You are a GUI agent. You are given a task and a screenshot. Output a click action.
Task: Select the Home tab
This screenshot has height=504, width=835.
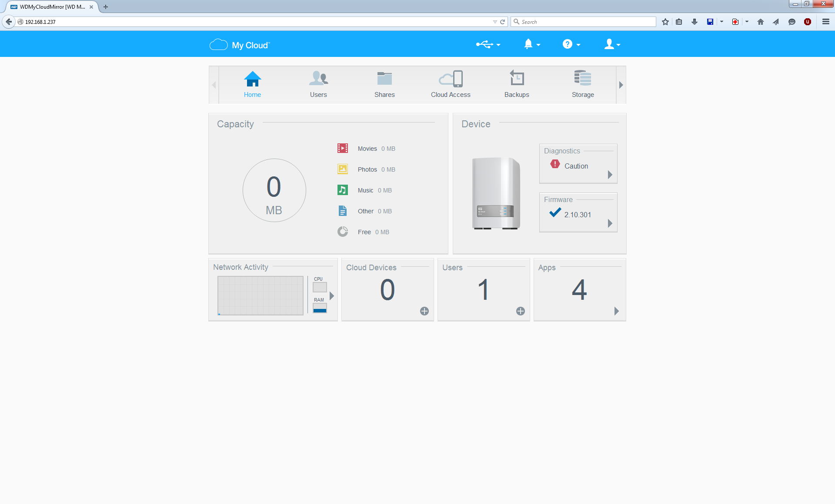pyautogui.click(x=253, y=84)
